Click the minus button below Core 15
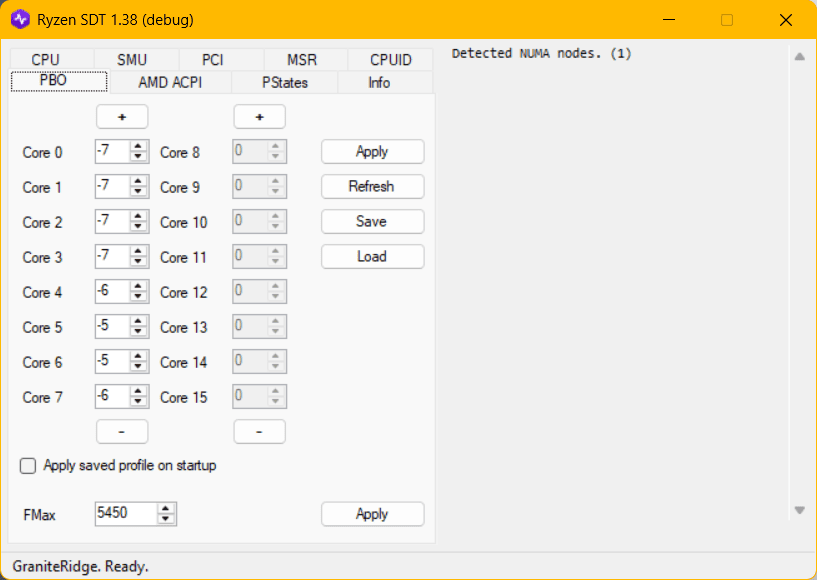This screenshot has width=817, height=580. (x=259, y=431)
